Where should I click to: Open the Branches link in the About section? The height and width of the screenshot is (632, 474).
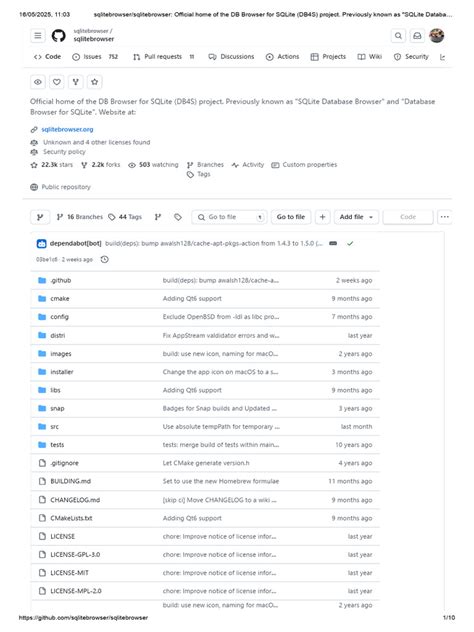(x=206, y=165)
